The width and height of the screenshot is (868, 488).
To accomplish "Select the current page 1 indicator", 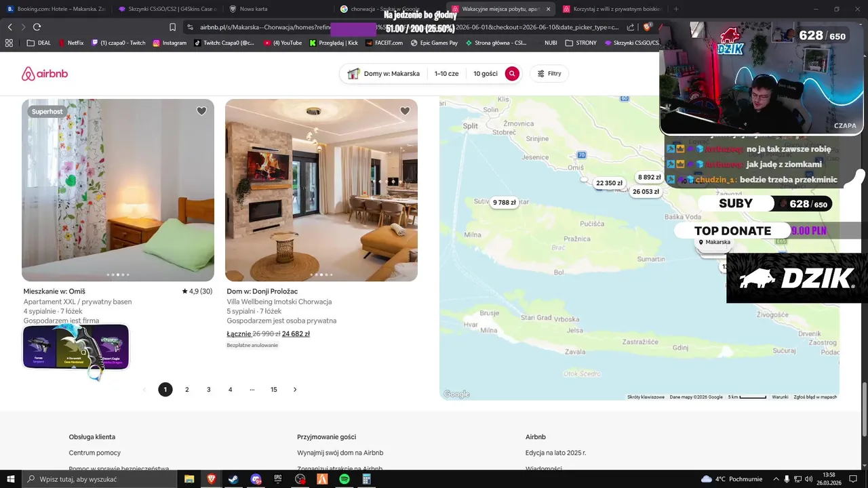I will pos(165,390).
